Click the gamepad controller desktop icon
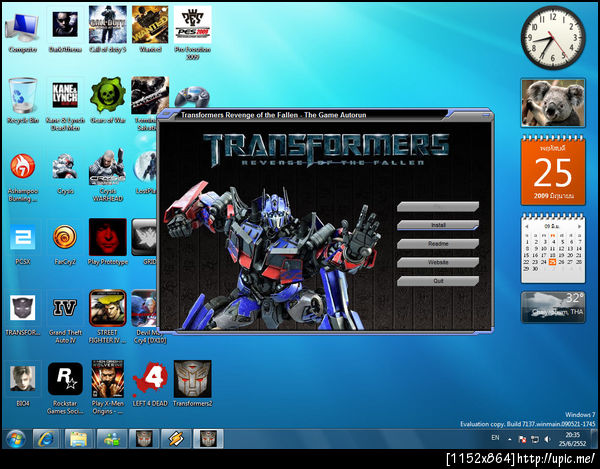 192,96
